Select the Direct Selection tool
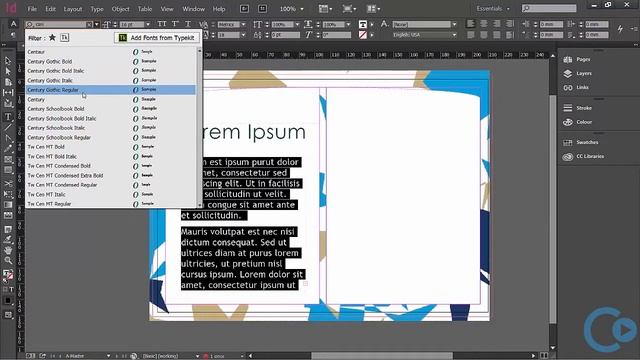This screenshot has height=360, width=640. coord(8,71)
